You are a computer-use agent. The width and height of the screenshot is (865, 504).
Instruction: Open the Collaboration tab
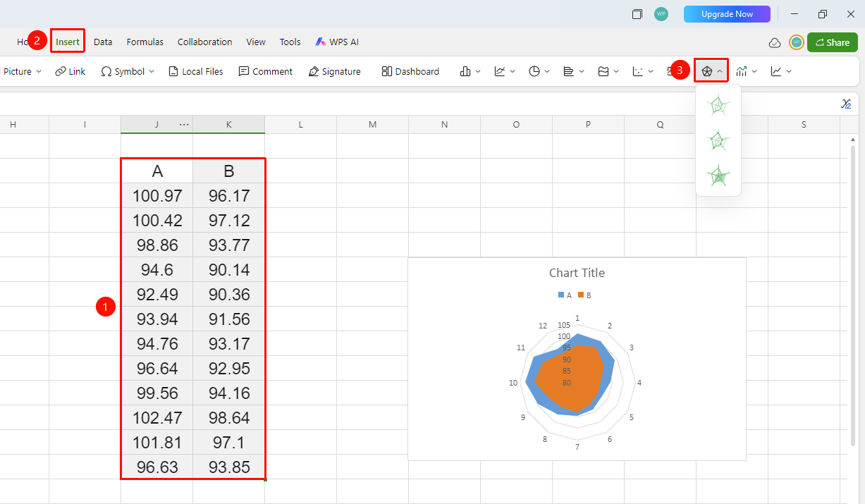tap(204, 42)
